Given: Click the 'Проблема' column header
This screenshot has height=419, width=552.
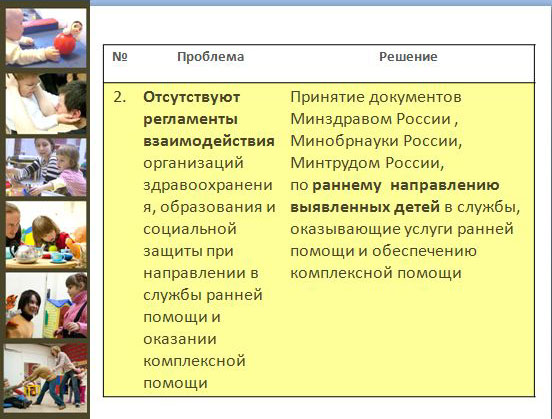Looking at the screenshot, I should point(211,57).
